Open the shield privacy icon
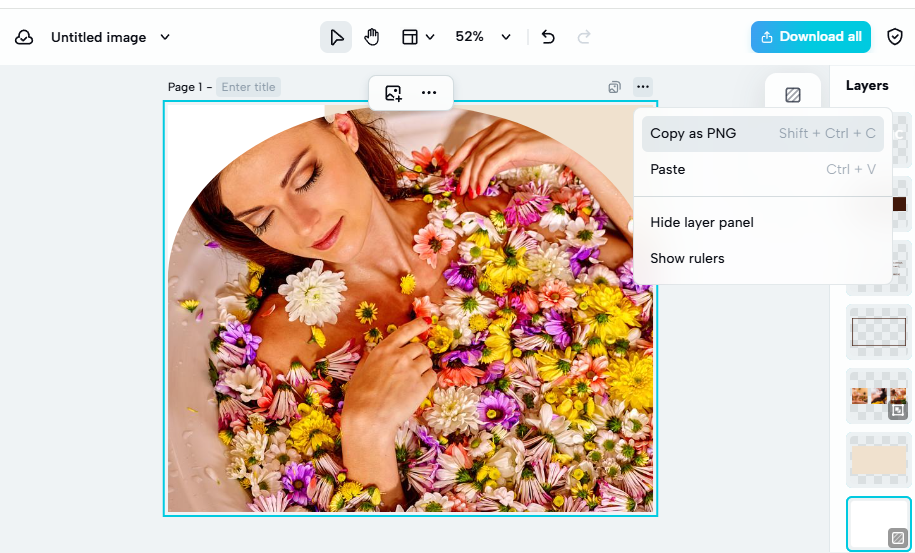This screenshot has width=915, height=553. pyautogui.click(x=895, y=37)
